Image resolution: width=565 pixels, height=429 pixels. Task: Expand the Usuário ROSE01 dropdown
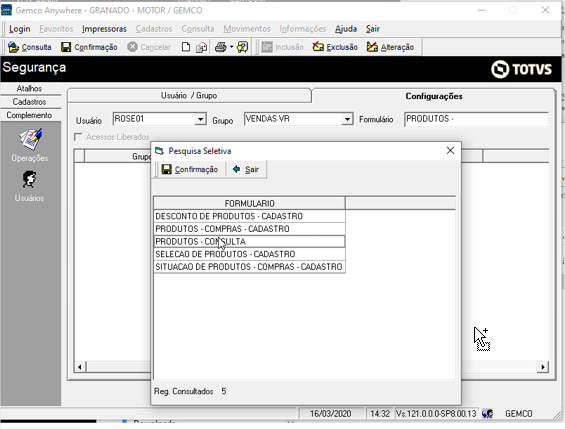click(200, 119)
